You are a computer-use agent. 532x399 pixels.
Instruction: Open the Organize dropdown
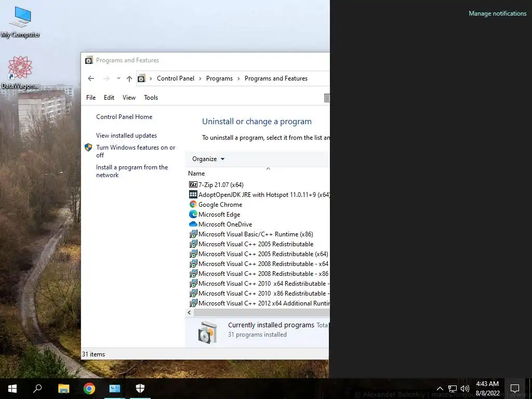coord(208,159)
